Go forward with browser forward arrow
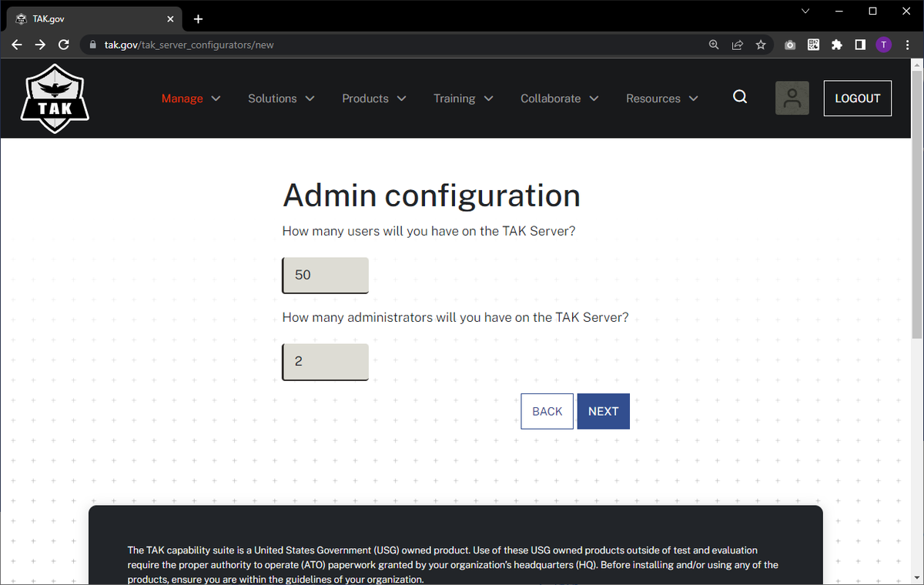The height and width of the screenshot is (585, 924). 41,45
